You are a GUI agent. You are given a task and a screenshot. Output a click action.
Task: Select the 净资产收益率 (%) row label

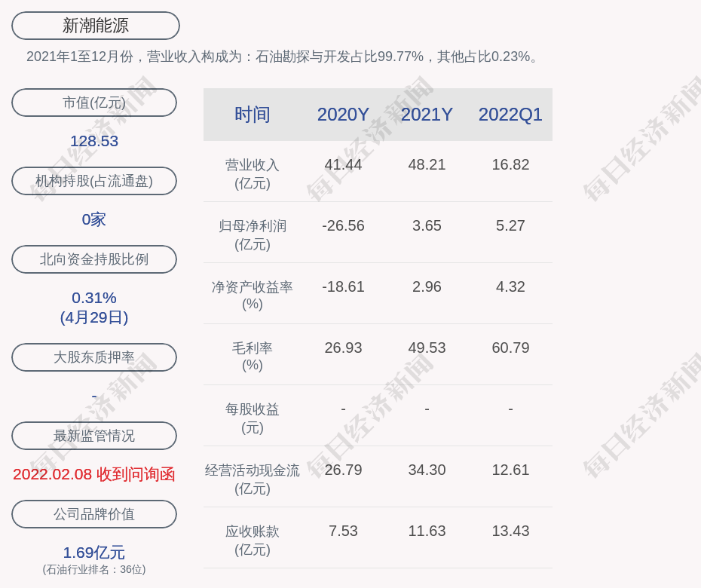click(x=253, y=296)
